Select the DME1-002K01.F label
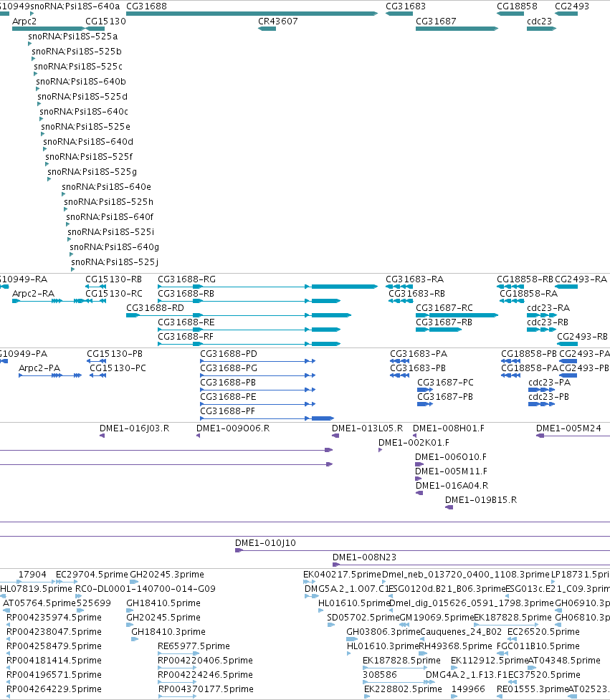The height and width of the screenshot is (700, 610). click(x=414, y=442)
